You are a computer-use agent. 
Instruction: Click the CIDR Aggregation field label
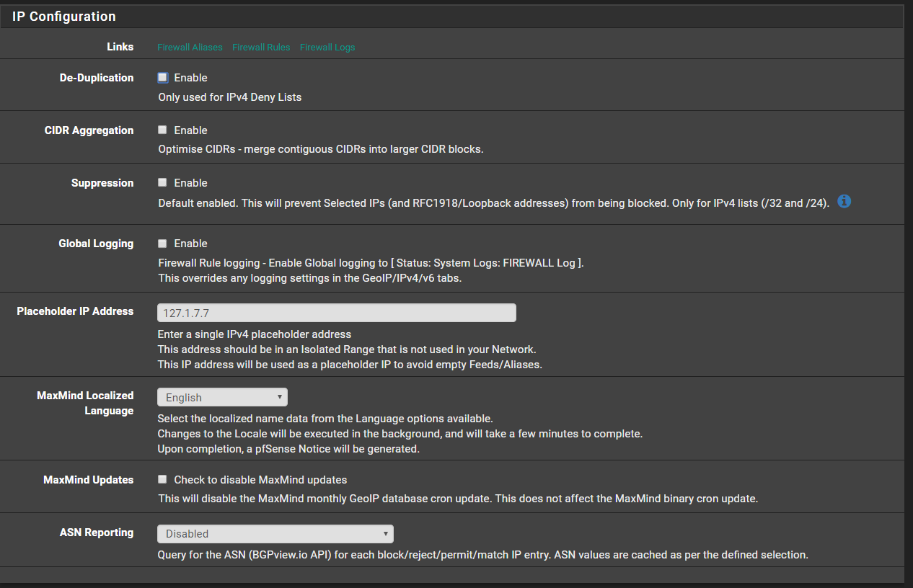[89, 130]
